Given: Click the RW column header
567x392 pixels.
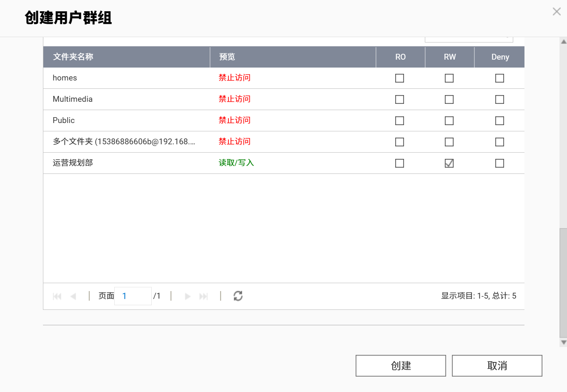Looking at the screenshot, I should (449, 57).
